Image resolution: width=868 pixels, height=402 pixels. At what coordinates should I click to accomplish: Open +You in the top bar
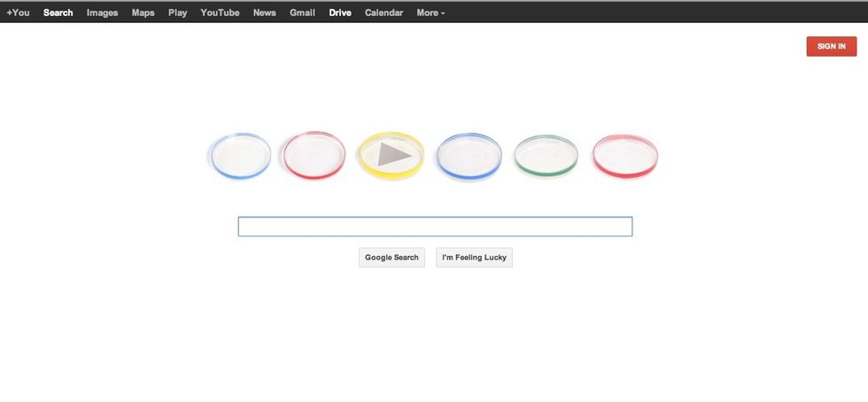[x=18, y=12]
